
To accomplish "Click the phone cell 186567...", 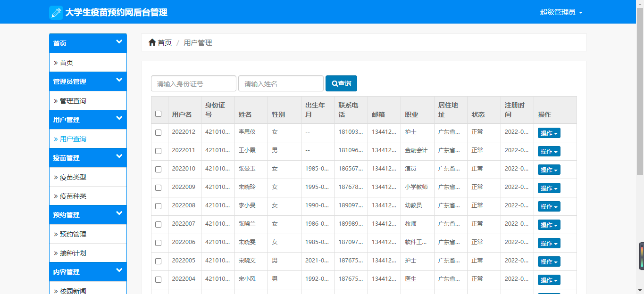I will point(351,169).
